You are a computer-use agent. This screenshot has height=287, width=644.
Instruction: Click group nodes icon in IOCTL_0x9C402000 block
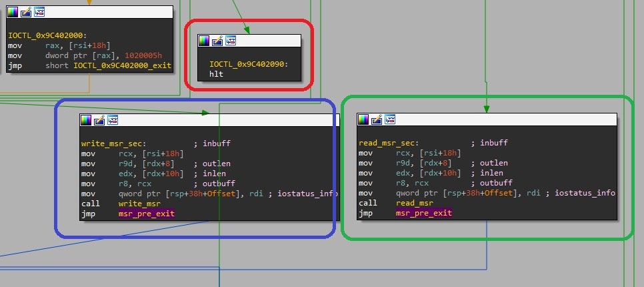[x=39, y=13]
